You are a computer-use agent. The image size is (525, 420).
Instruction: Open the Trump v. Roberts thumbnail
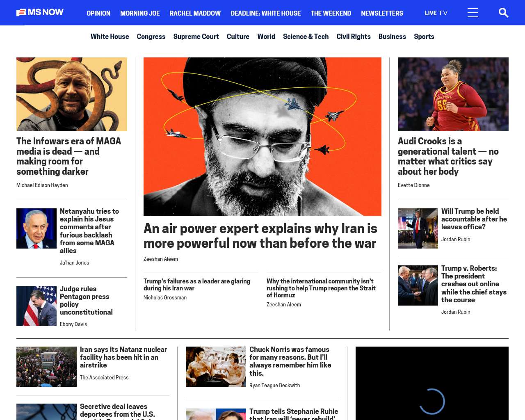click(x=418, y=285)
